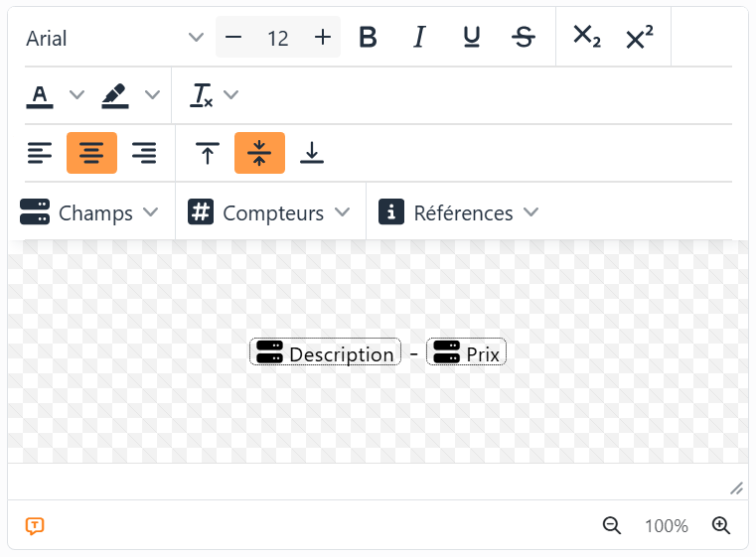Open the Arial font family dropdown

(x=115, y=38)
